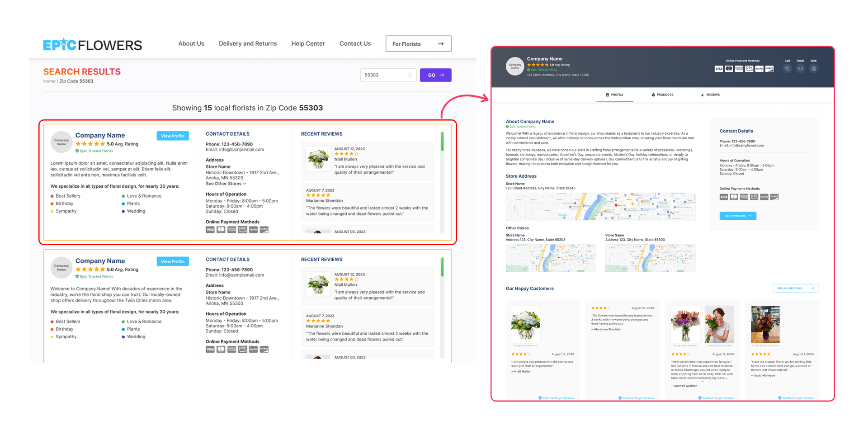Click the Call phone icon in company header
This screenshot has width=868, height=431.
point(788,68)
